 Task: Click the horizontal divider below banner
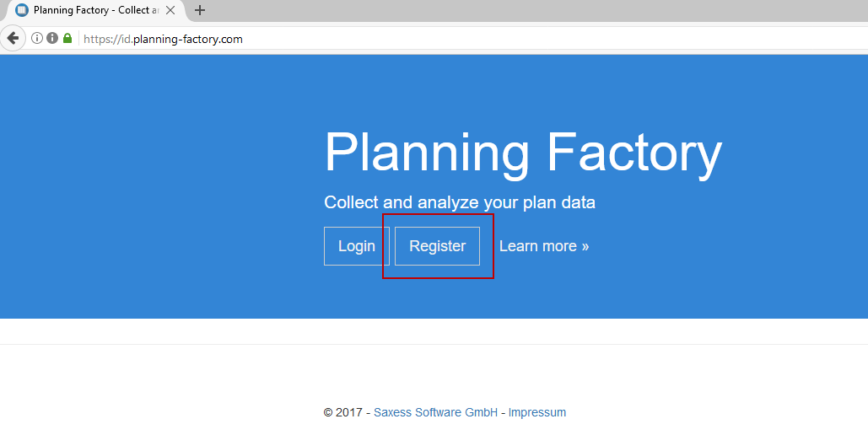434,344
